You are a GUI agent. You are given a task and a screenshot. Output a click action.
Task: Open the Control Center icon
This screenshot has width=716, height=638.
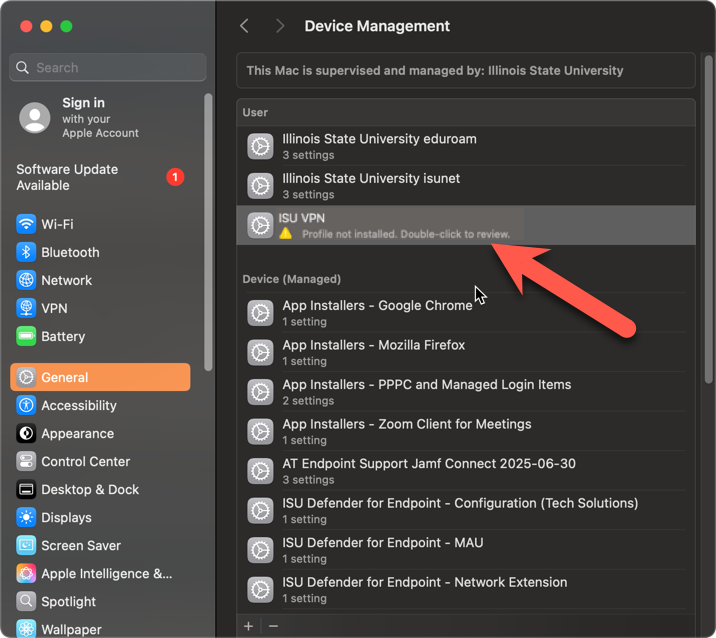26,461
